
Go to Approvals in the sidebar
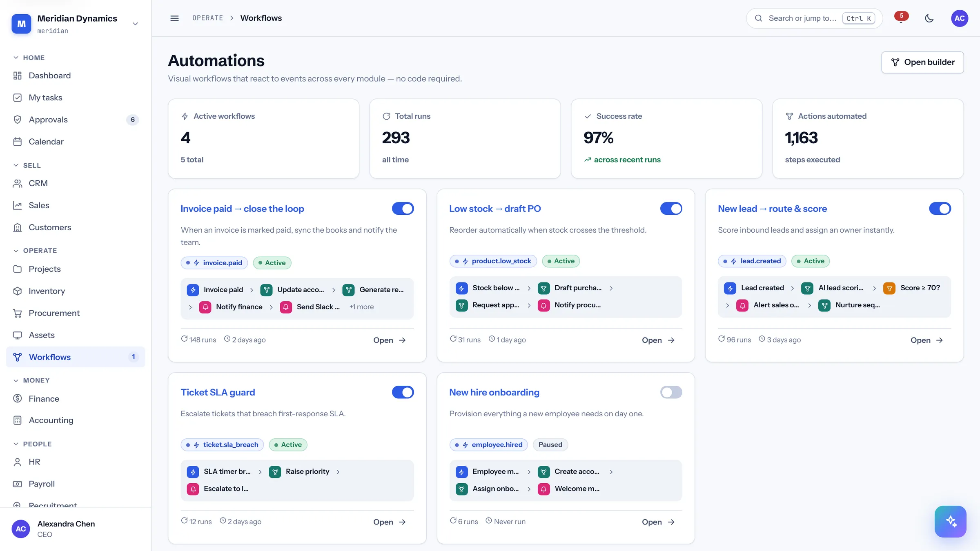(x=76, y=120)
